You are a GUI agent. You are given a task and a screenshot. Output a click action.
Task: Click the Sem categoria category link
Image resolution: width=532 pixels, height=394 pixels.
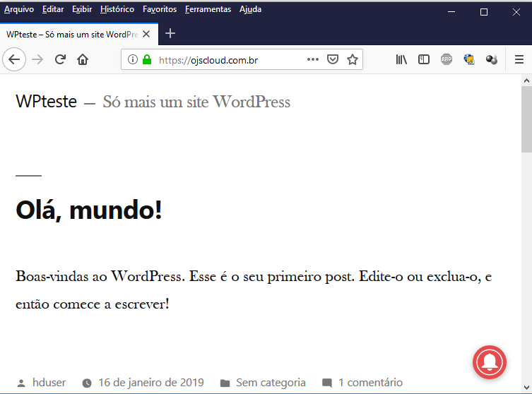271,383
